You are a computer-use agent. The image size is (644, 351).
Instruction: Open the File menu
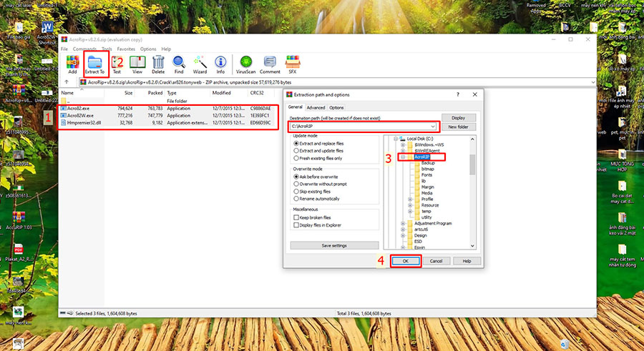click(64, 49)
